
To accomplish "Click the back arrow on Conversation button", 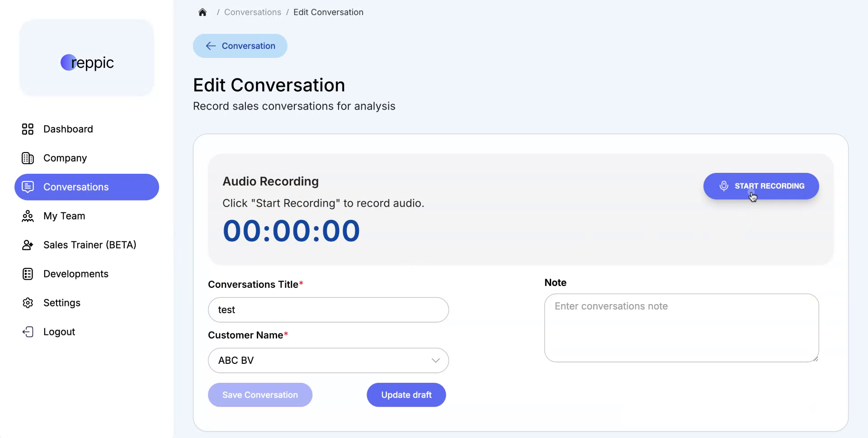I will click(x=211, y=46).
